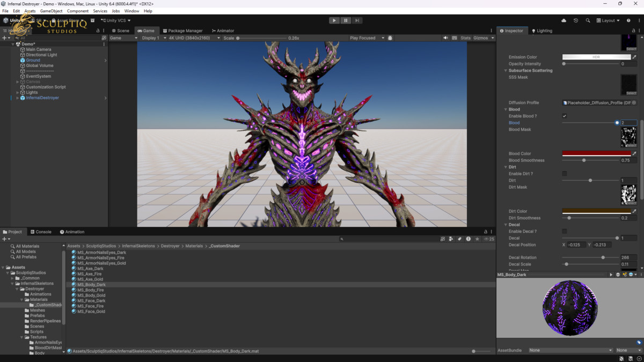Open the 4K UHD resolution dropdown
Viewport: 644px width, 362px height.
(194, 38)
